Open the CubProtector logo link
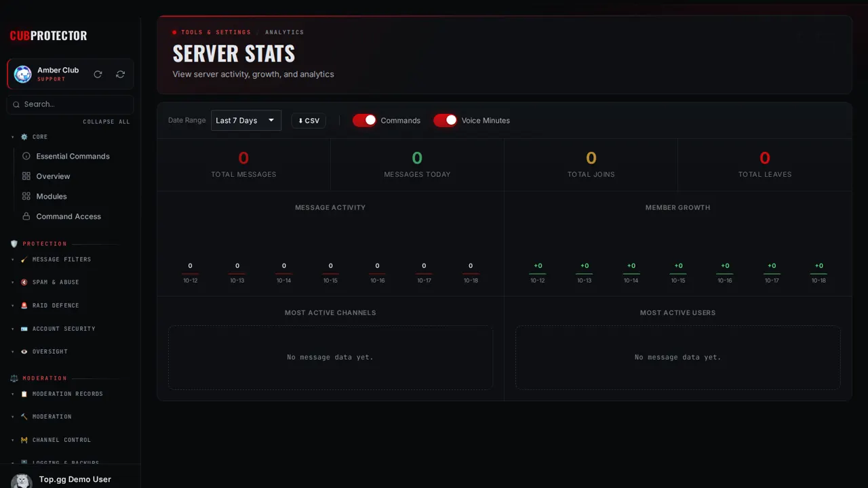Image resolution: width=868 pixels, height=488 pixels. [48, 36]
